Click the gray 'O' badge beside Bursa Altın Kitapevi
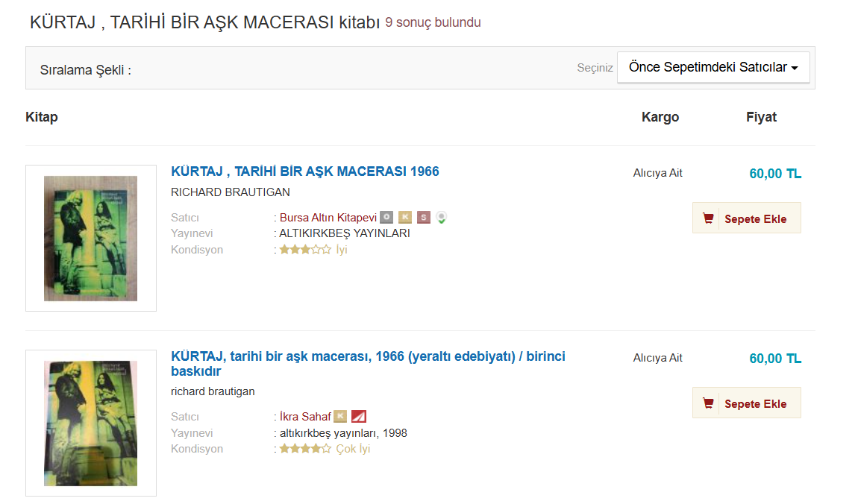The width and height of the screenshot is (858, 504). (x=386, y=218)
